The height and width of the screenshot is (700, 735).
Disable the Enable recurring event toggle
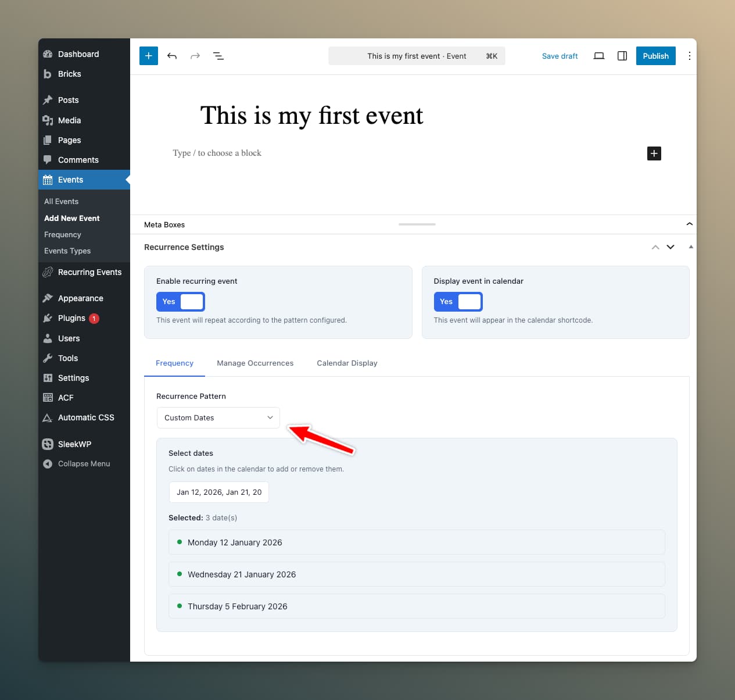click(x=180, y=301)
